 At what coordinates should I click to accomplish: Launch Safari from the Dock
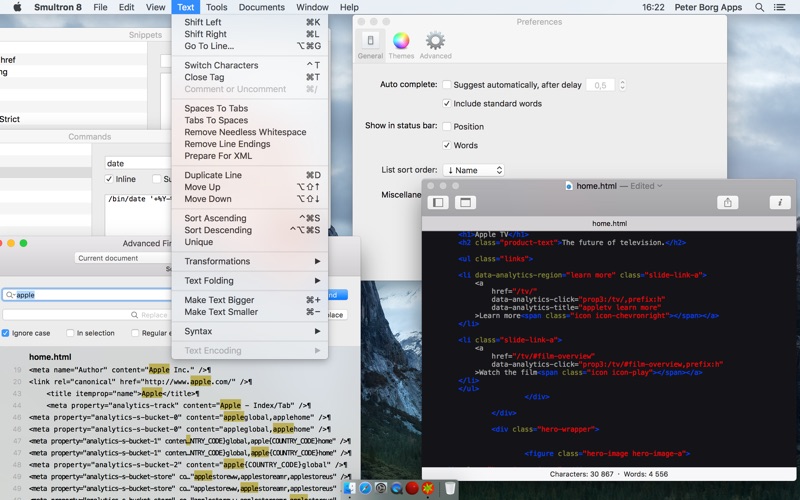pyautogui.click(x=365, y=489)
